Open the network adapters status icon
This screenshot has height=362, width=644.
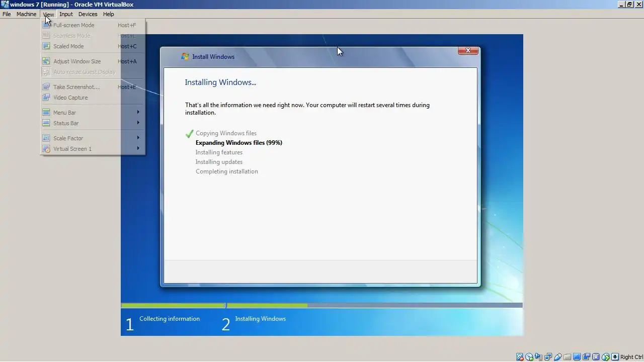point(548,357)
